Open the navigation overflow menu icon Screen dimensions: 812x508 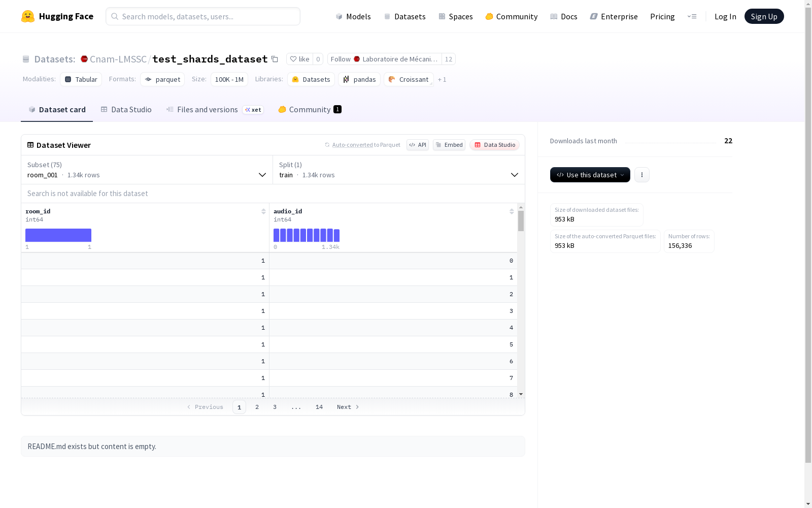tap(692, 16)
